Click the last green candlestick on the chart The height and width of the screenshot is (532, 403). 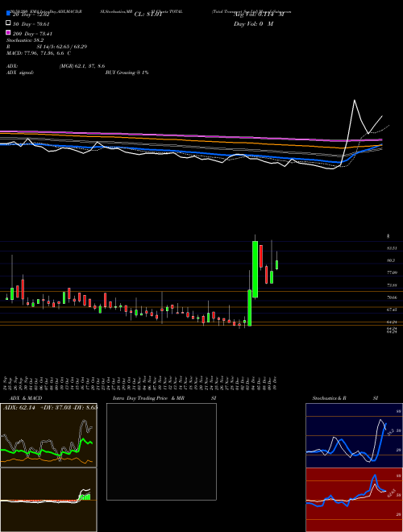click(x=276, y=264)
